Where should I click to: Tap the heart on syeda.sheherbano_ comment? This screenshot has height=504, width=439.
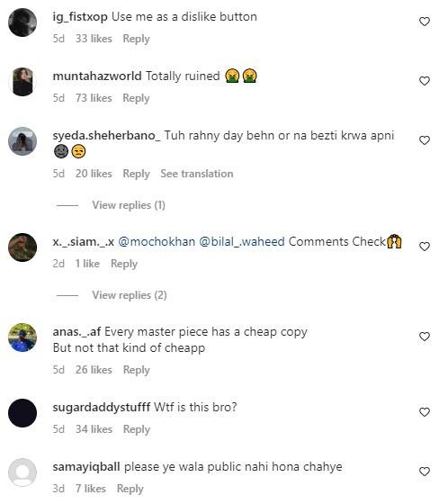tap(425, 140)
